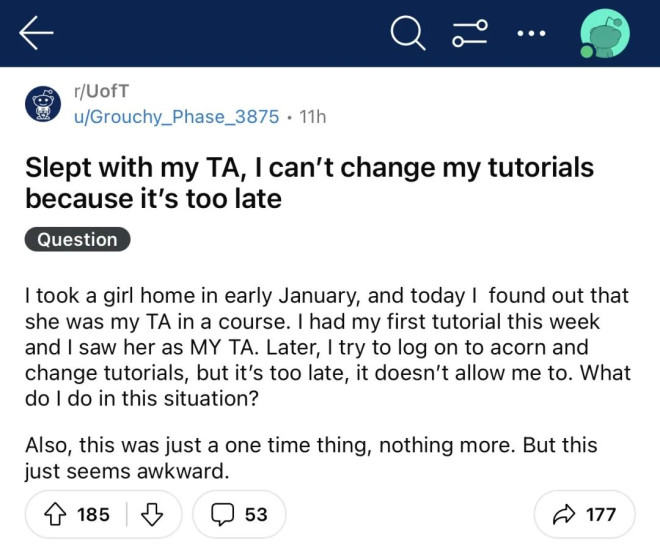Upvote the post with the up arrow
This screenshot has width=660, height=545.
[56, 514]
